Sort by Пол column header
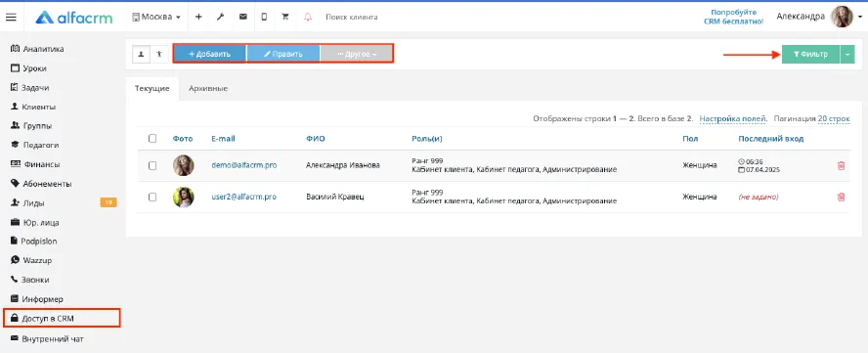 point(690,139)
